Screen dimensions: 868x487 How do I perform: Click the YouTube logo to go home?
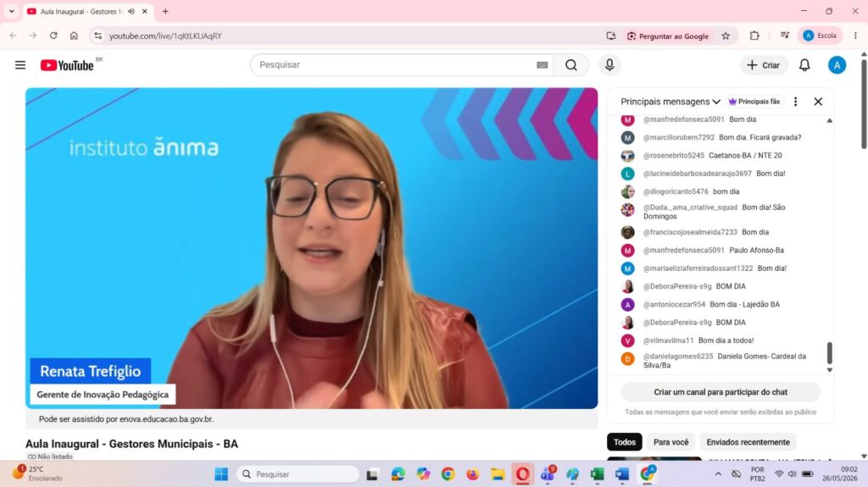coord(67,65)
